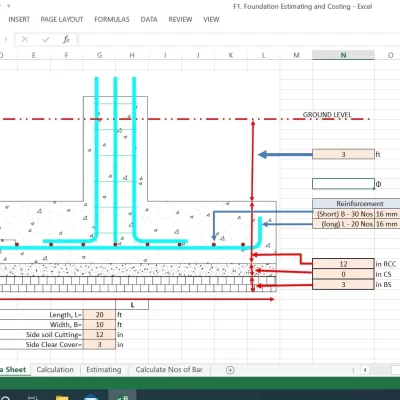Open the PAGE LAYOUT ribbon tab

point(62,19)
